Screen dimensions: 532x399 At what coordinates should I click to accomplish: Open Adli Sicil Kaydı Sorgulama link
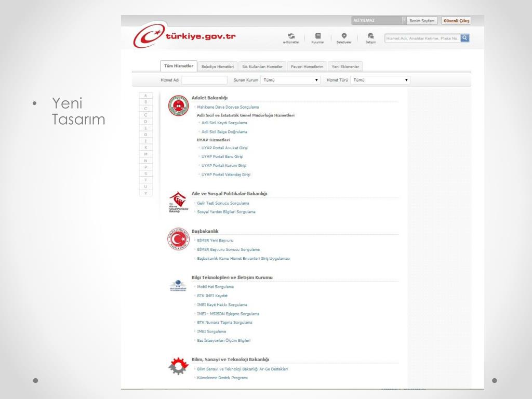(224, 123)
